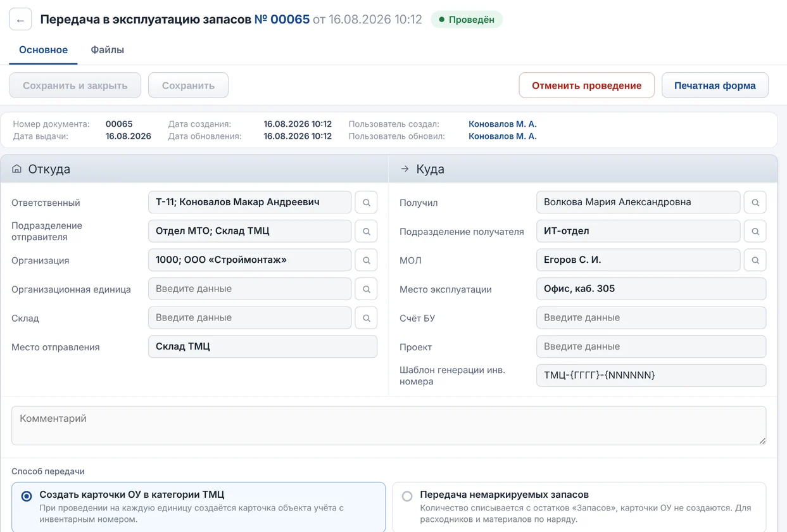Viewport: 787px width, 532px height.
Task: Focus the Подразделение получателя input
Action: tap(638, 231)
